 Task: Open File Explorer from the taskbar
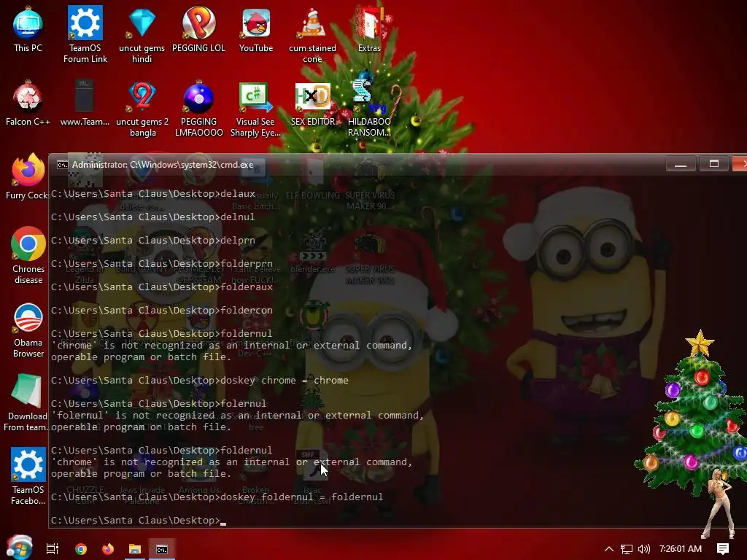135,549
